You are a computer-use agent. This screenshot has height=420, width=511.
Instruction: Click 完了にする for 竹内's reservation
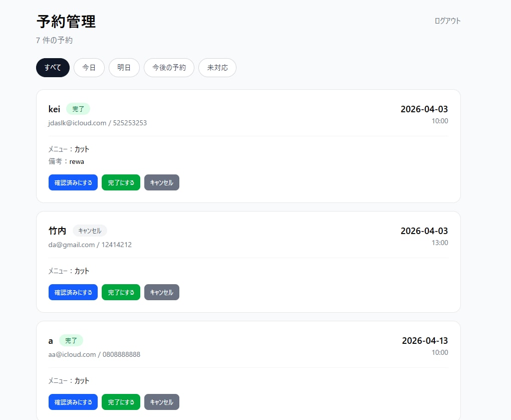coord(121,292)
